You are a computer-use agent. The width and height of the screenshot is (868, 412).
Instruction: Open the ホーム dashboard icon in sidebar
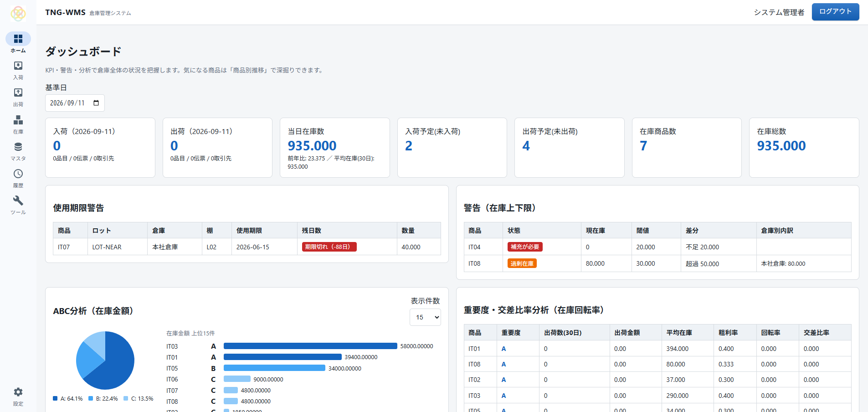[18, 39]
